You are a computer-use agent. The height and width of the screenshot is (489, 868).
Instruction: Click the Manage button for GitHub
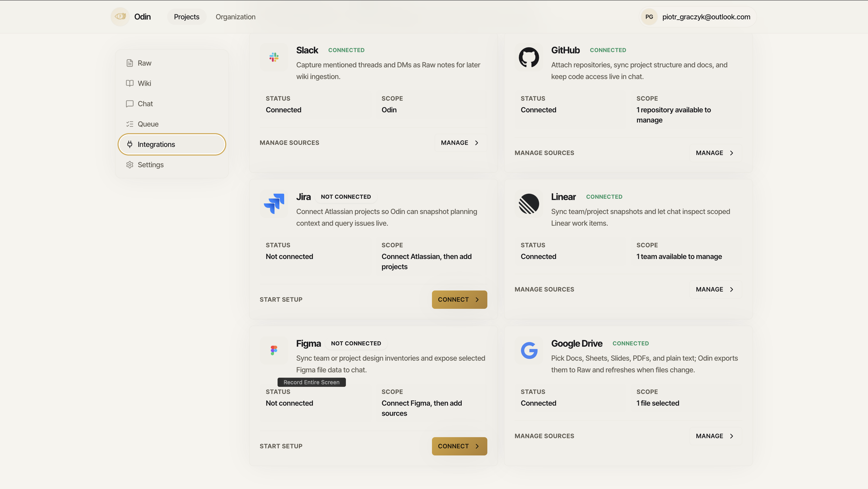pyautogui.click(x=716, y=153)
